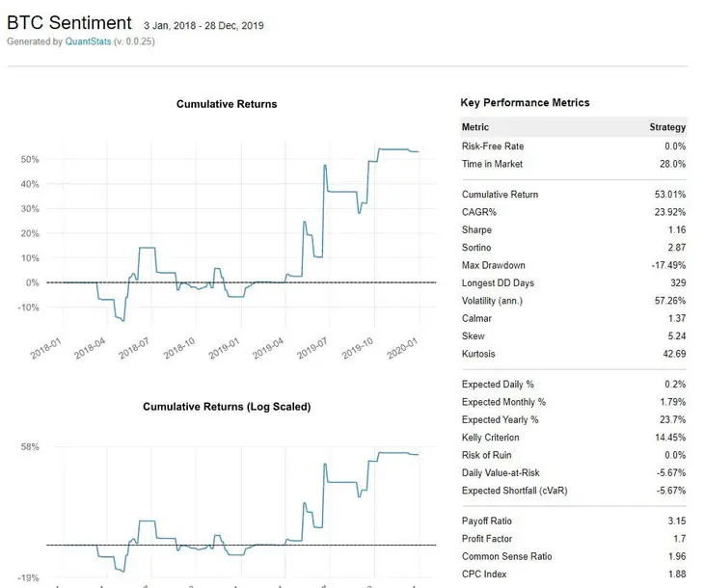
Task: Click the Key Performance Metrics heading
Action: (x=525, y=102)
